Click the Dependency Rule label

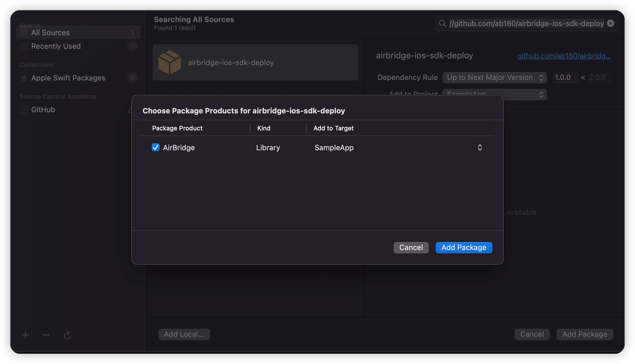407,77
